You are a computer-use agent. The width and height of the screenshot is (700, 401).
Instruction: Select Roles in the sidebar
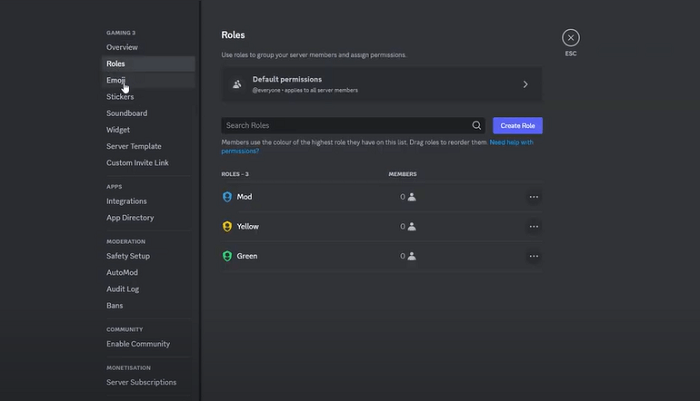click(x=148, y=63)
